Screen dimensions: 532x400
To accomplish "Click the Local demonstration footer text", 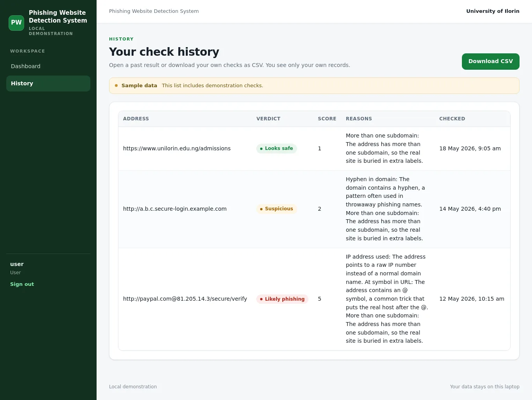I will point(133,387).
